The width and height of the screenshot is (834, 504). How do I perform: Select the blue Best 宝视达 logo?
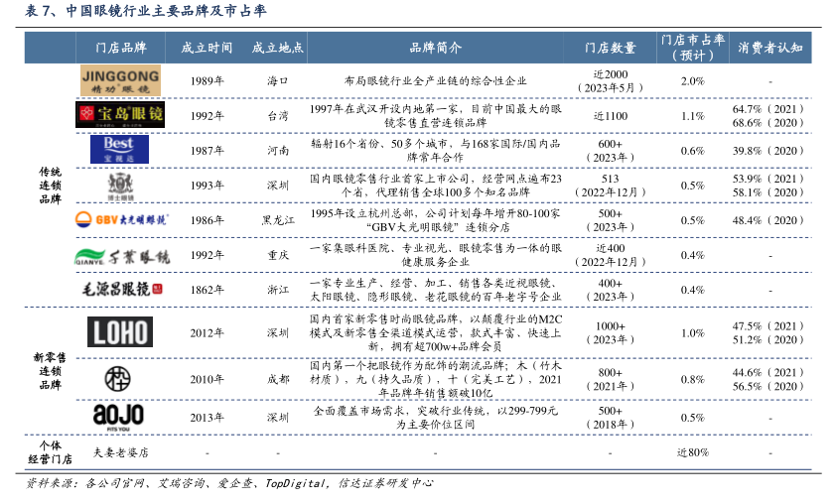pos(120,150)
